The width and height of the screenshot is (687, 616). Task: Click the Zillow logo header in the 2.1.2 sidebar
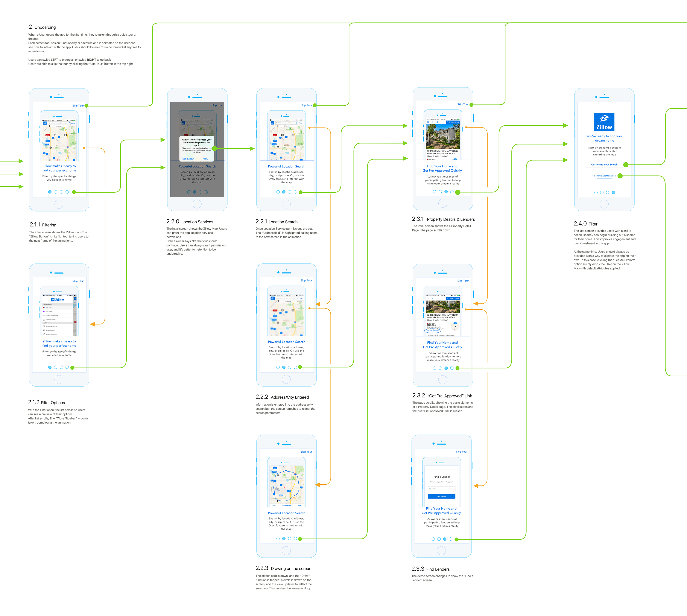pyautogui.click(x=58, y=300)
